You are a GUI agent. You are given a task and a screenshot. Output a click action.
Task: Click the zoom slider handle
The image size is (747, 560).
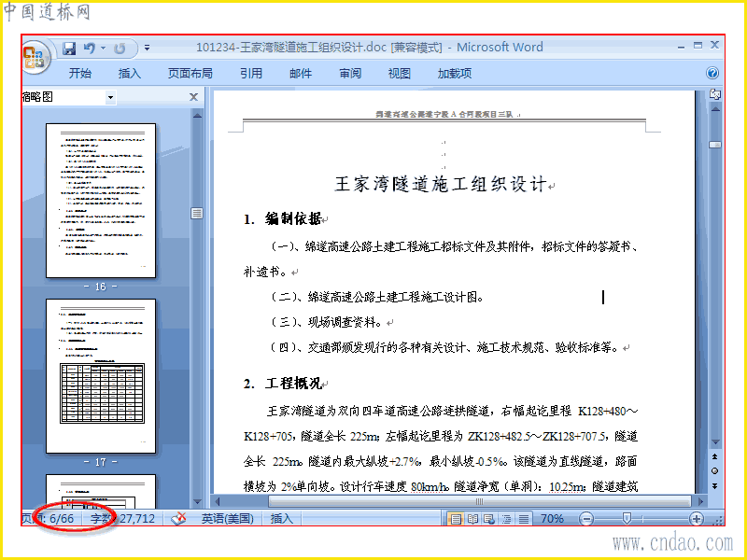point(627,519)
